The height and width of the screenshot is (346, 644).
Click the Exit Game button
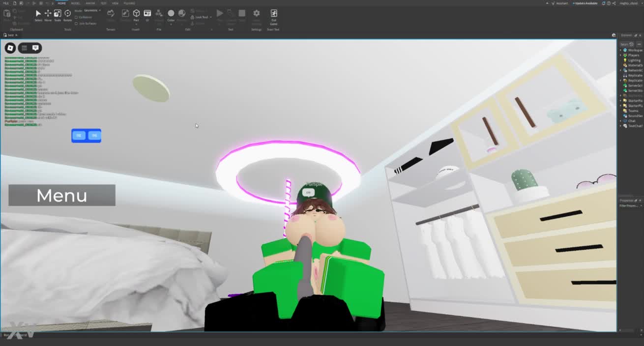click(273, 16)
